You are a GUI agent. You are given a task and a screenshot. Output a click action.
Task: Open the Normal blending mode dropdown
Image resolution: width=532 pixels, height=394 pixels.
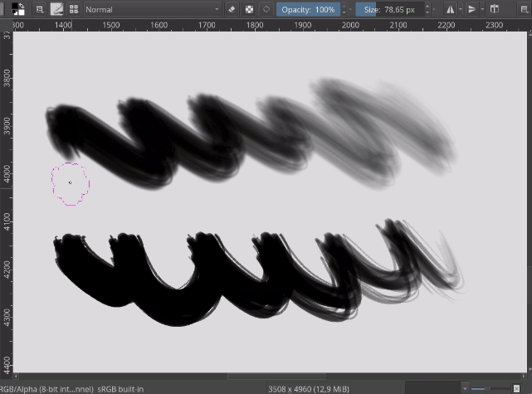click(153, 9)
